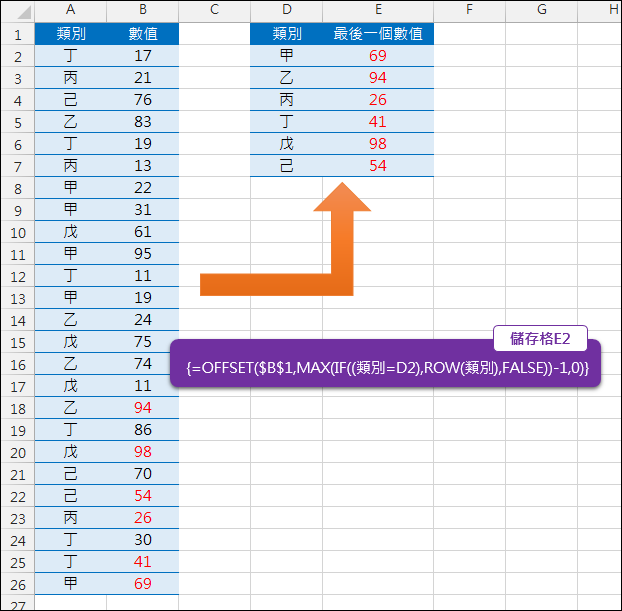Select the value 21 in cell B3

pyautogui.click(x=143, y=78)
